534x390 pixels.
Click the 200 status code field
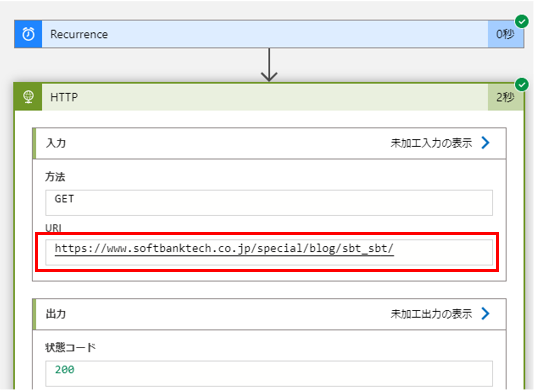[x=269, y=373]
